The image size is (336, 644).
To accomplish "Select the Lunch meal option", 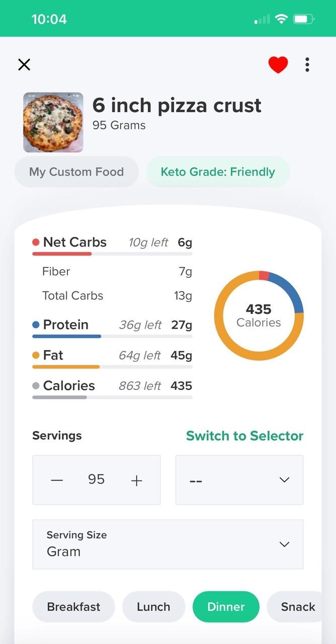I will 153,607.
